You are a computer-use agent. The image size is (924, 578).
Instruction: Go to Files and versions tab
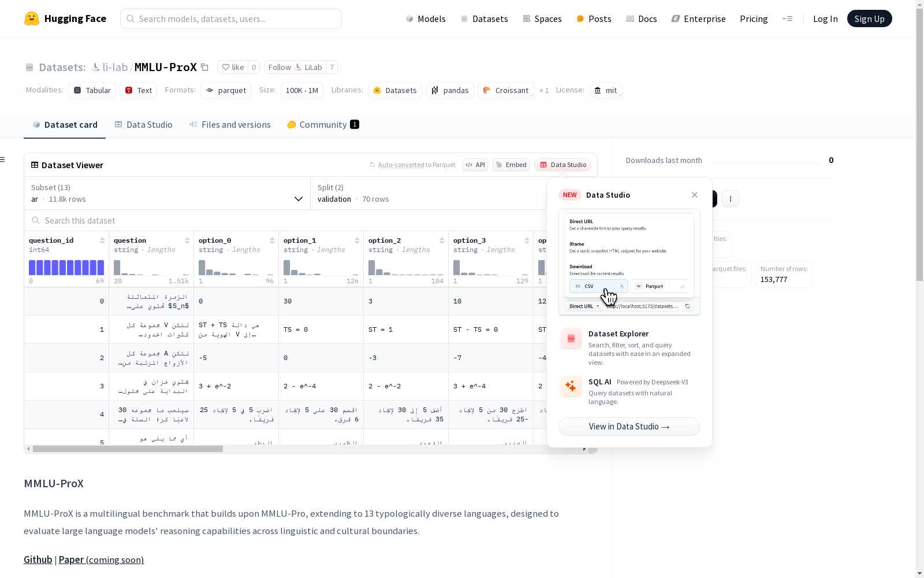tap(230, 125)
